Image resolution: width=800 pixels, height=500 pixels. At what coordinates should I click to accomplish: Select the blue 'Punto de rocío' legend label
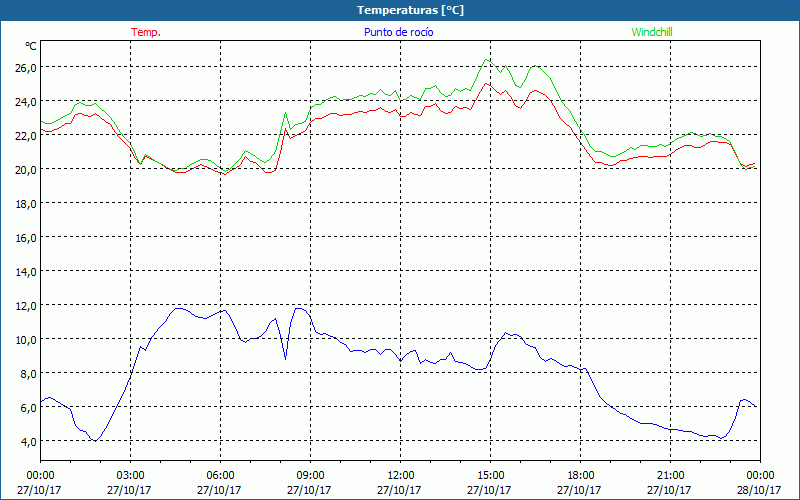point(398,32)
